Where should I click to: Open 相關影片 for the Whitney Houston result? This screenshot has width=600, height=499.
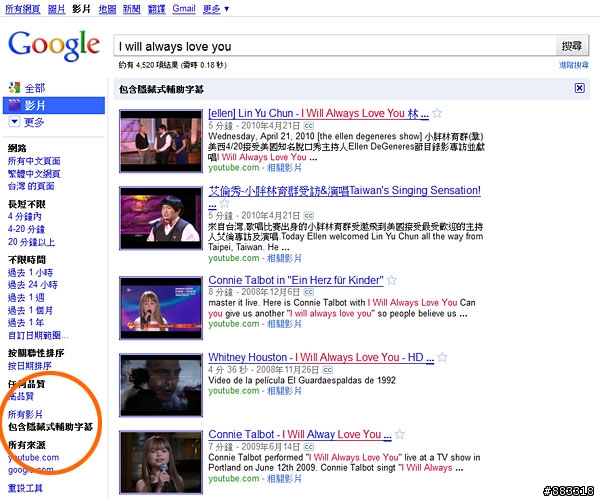point(284,391)
